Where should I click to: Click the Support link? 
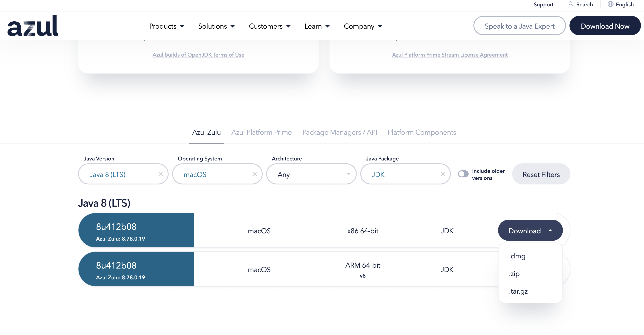(543, 4)
